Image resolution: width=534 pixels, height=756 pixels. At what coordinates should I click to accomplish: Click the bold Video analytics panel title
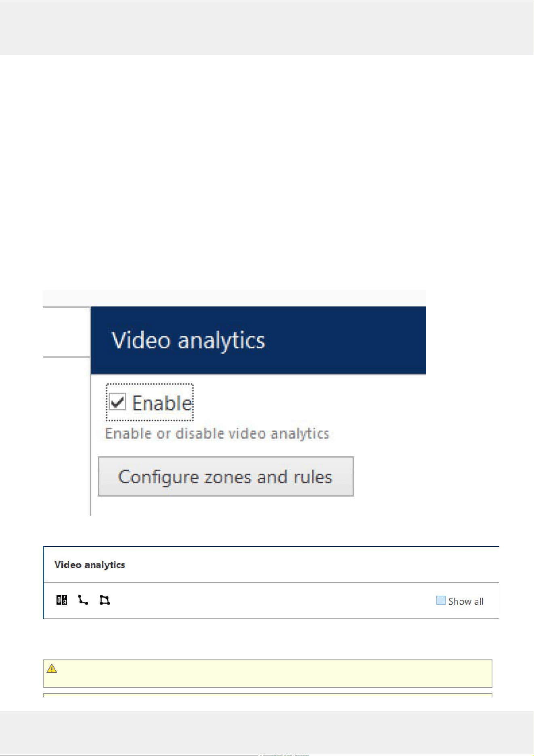click(90, 565)
